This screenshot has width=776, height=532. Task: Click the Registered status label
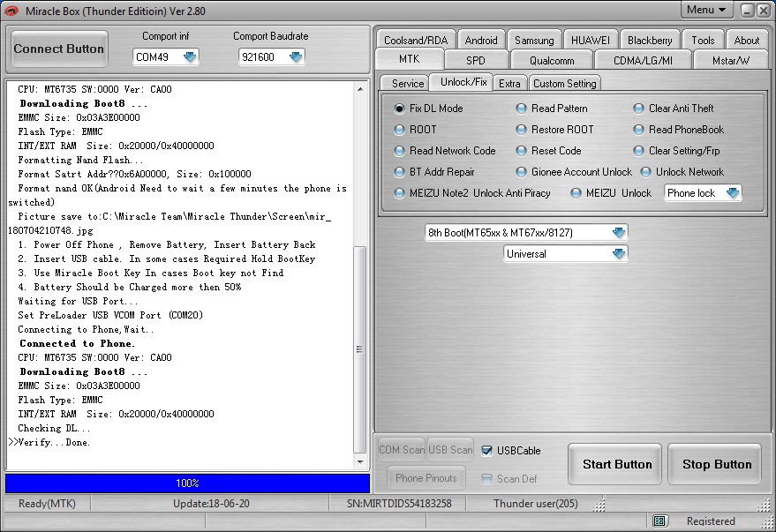point(711,521)
